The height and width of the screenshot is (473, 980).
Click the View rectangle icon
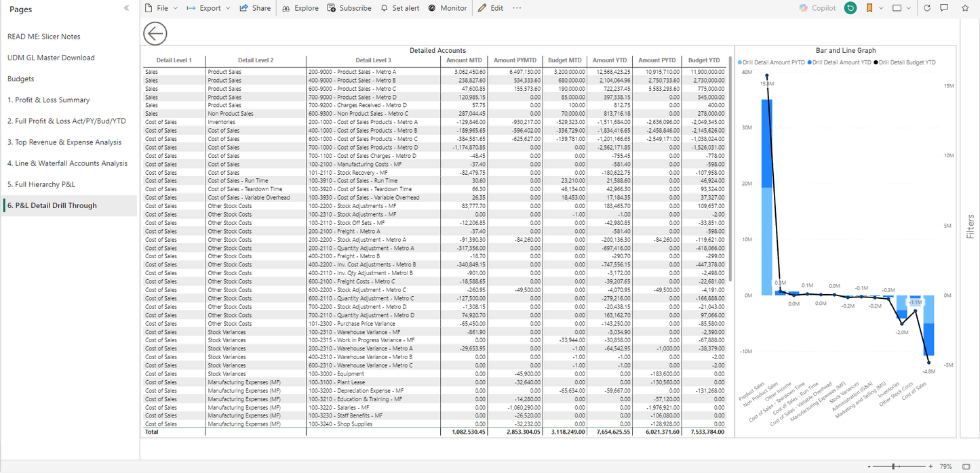tap(897, 8)
